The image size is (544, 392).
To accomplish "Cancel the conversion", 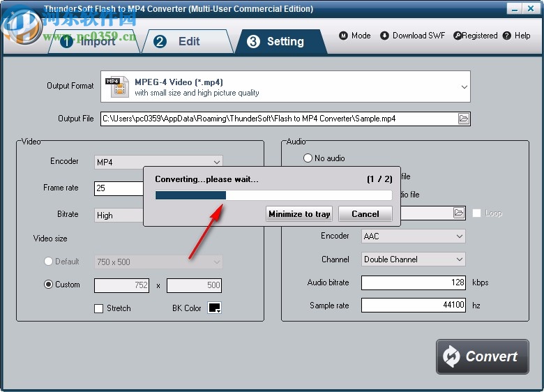I will click(x=365, y=213).
